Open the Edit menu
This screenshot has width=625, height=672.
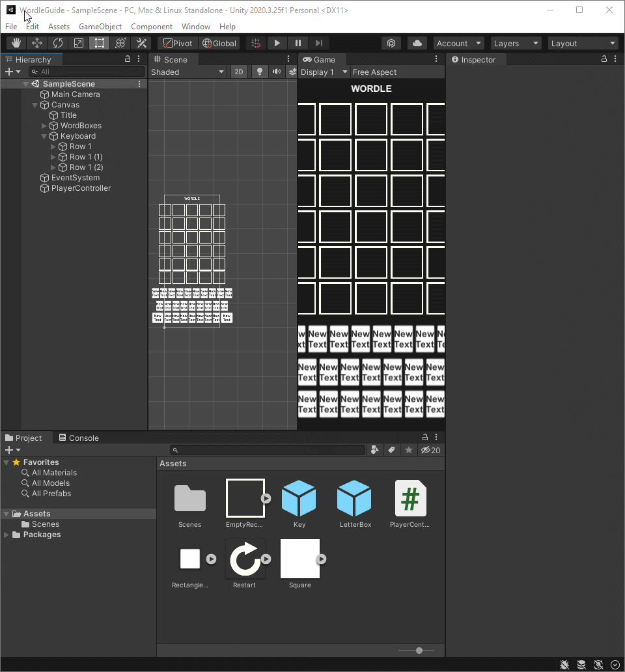click(33, 27)
